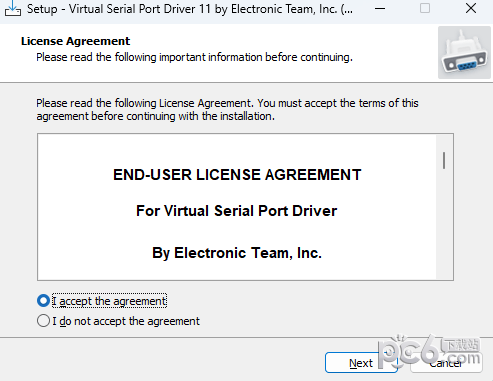Abort installation with the Cancel button

(x=446, y=363)
